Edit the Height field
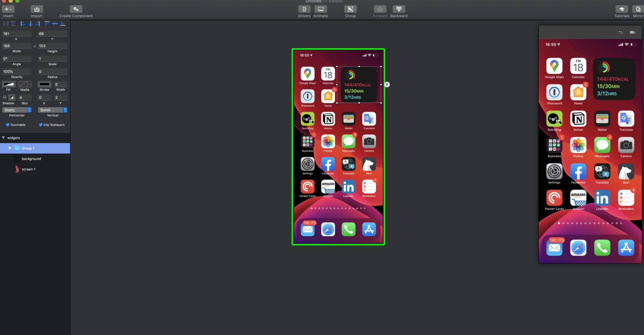Image resolution: width=644 pixels, height=335 pixels. point(52,46)
